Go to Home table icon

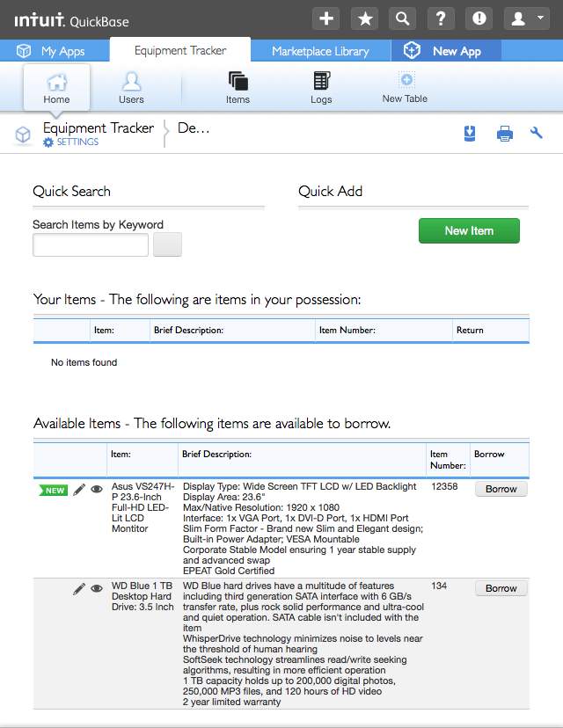pyautogui.click(x=56, y=88)
